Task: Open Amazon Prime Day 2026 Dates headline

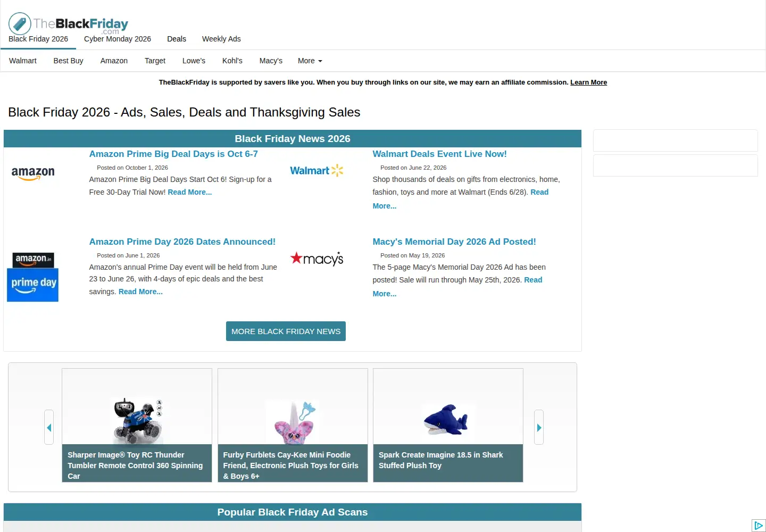Action: pyautogui.click(x=182, y=242)
